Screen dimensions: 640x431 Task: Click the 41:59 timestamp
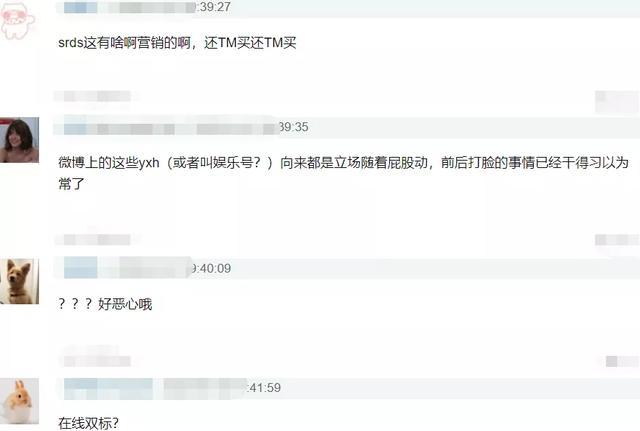click(264, 388)
